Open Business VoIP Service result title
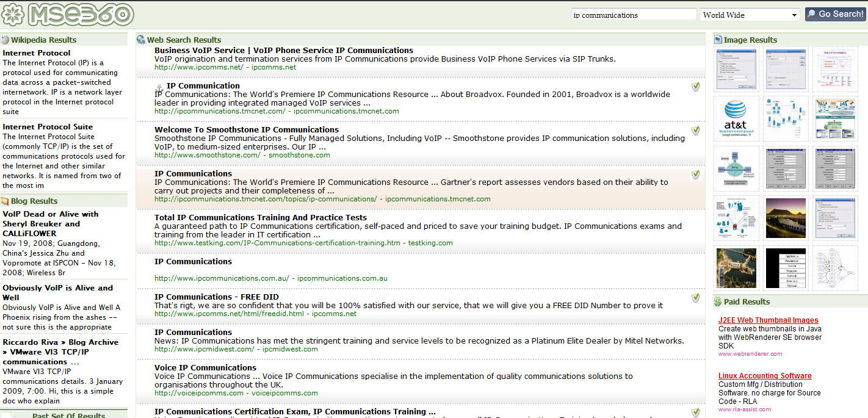The height and width of the screenshot is (418, 868). pyautogui.click(x=284, y=51)
